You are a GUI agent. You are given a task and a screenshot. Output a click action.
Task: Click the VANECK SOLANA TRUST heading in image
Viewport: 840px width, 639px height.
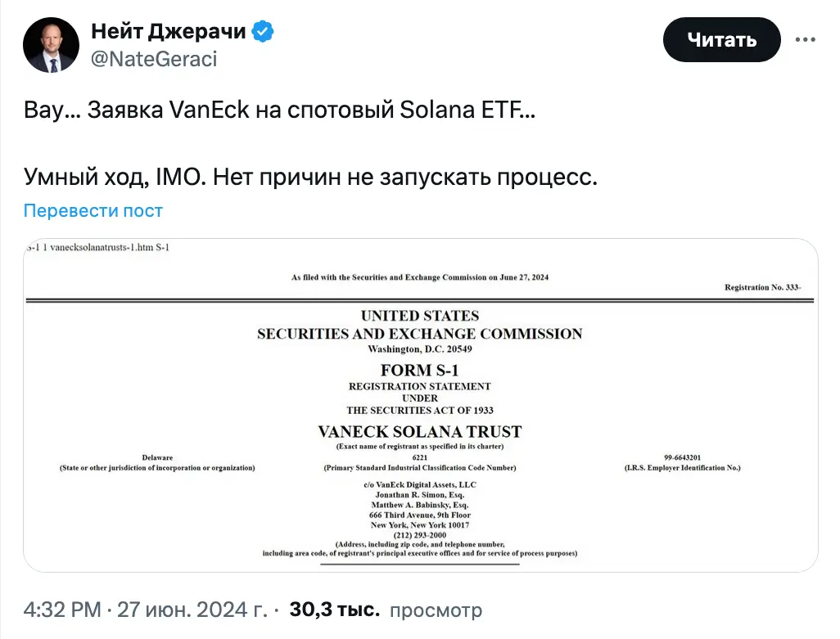point(420,431)
